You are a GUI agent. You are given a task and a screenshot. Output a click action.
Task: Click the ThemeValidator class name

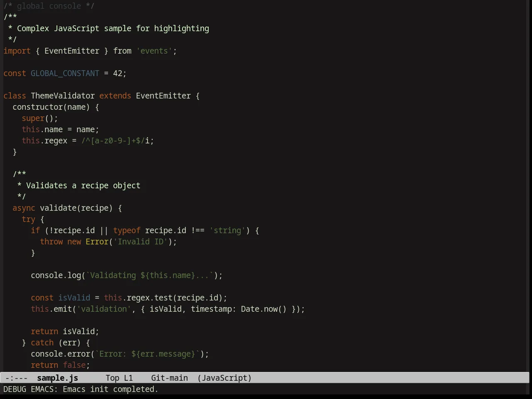pyautogui.click(x=63, y=96)
